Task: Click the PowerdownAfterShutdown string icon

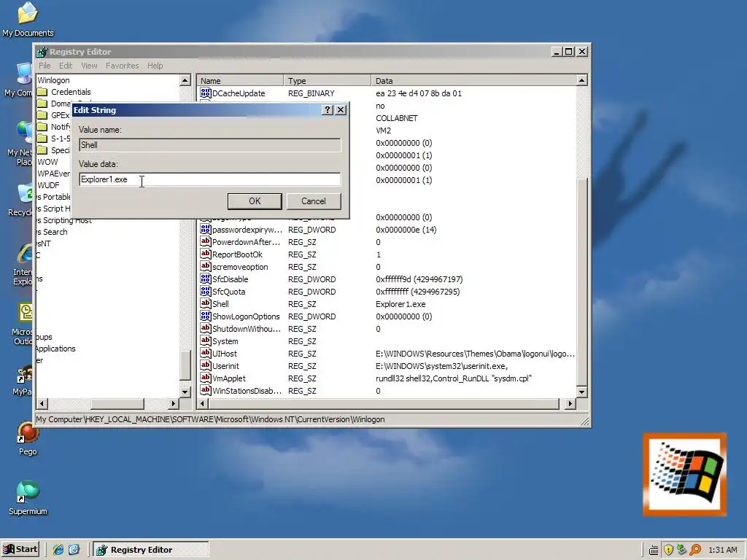Action: [x=205, y=241]
